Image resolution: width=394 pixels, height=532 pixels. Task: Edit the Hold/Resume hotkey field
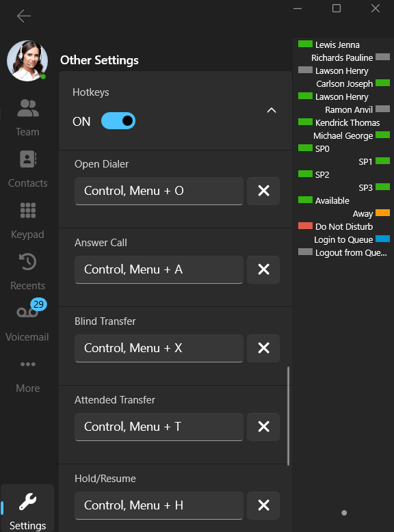159,505
